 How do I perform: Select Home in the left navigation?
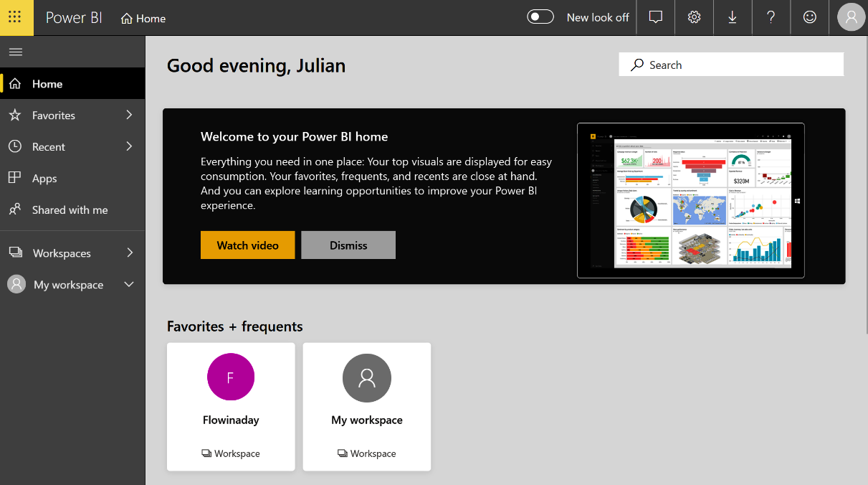pos(72,84)
